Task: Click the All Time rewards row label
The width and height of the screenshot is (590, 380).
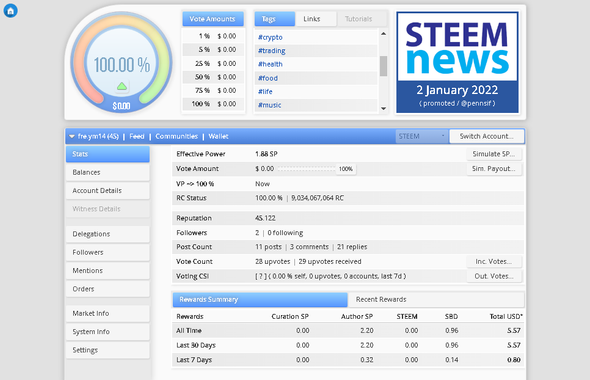Action: (x=189, y=331)
